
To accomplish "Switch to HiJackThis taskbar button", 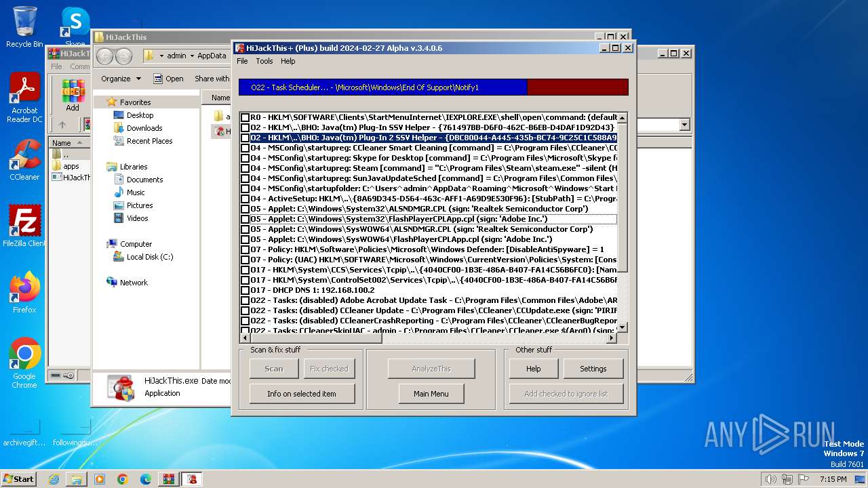I will click(x=193, y=479).
